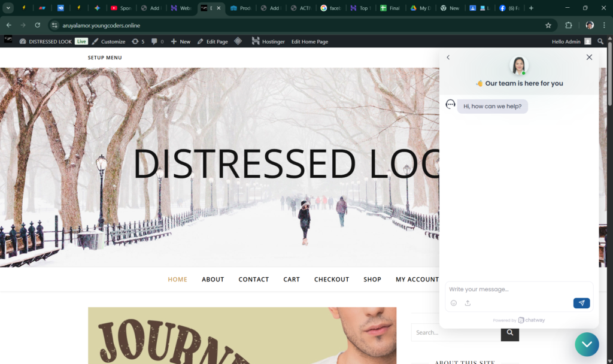Click the back arrow in the chat panel
The image size is (613, 364).
[x=448, y=57]
